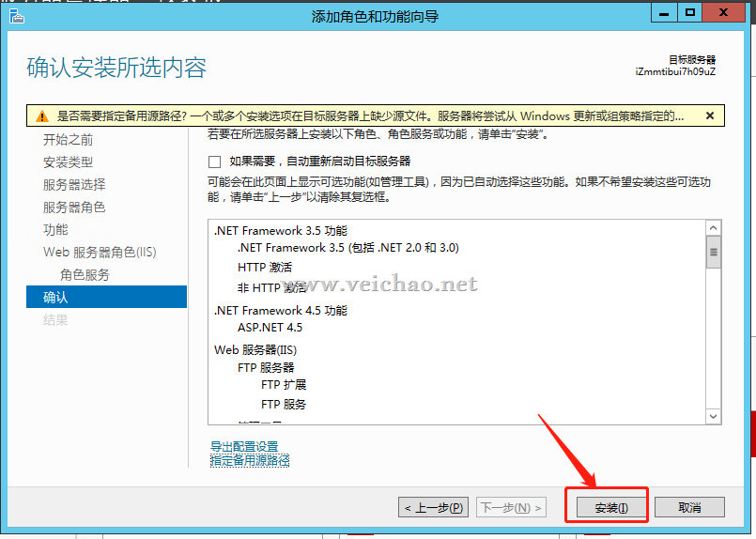756x539 pixels.
Task: Go to 服务器角色 step
Action: 74,208
